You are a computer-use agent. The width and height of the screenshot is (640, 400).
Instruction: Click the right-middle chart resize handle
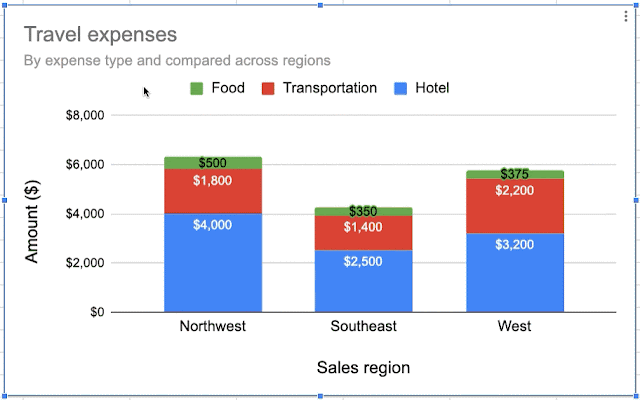637,200
